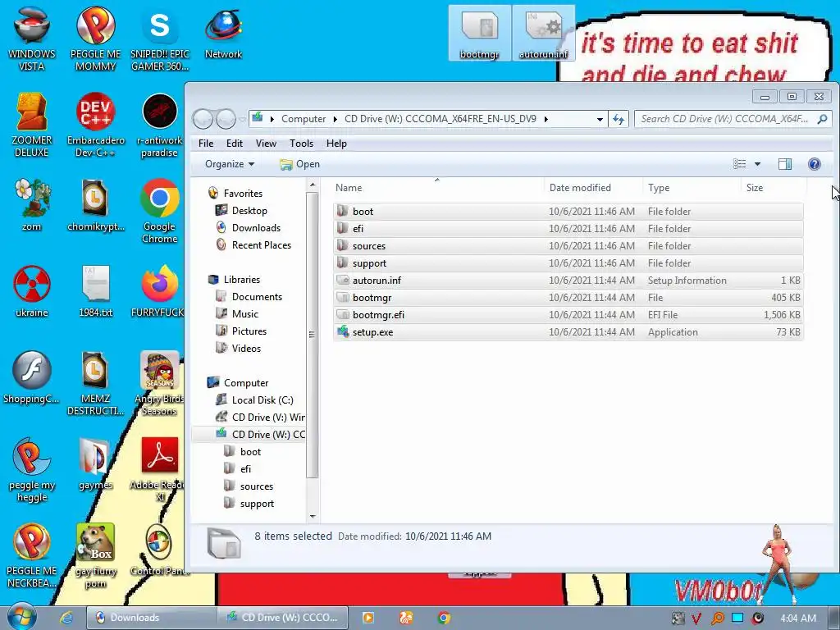Open Windows Media Player from the taskbar

coord(368,618)
